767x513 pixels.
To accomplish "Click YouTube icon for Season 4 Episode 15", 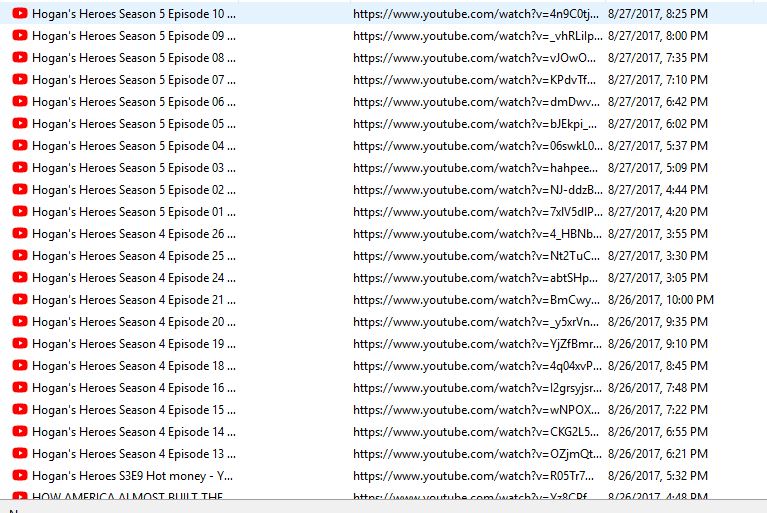I will [20, 409].
